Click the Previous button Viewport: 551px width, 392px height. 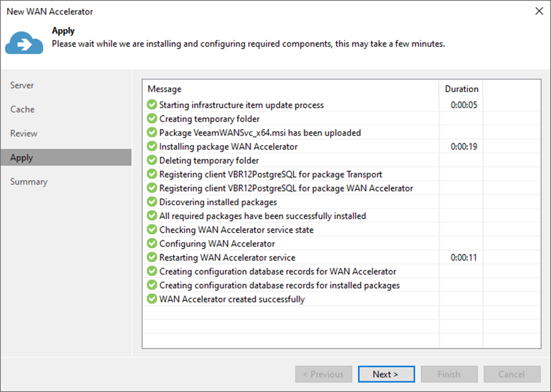pos(323,374)
